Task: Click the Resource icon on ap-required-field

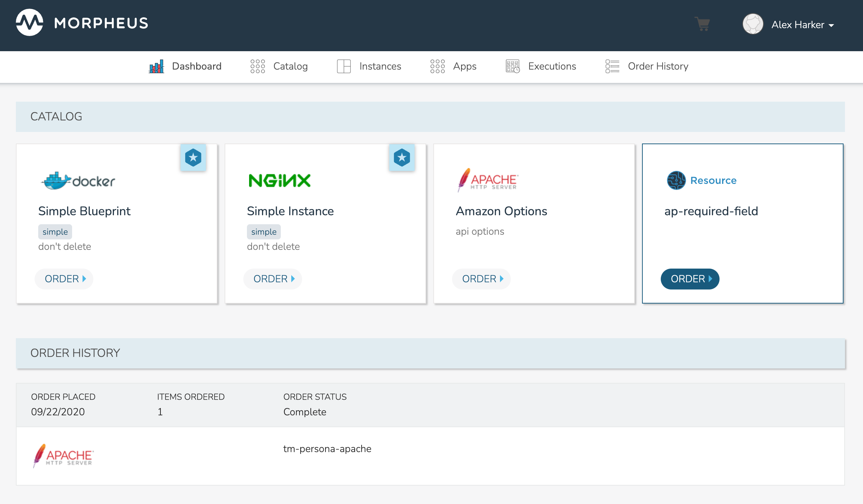Action: pos(676,180)
